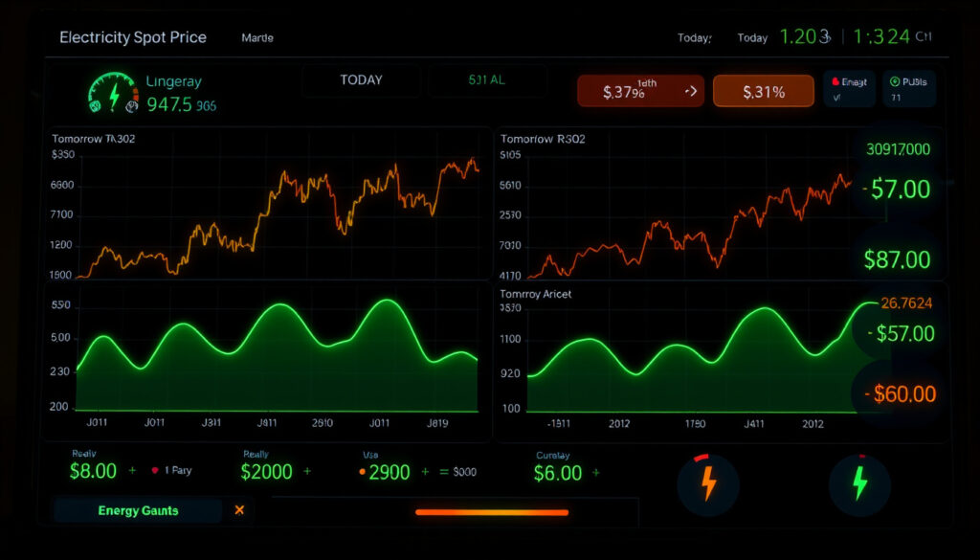Image resolution: width=980 pixels, height=560 pixels.
Task: Close the Energy Gaunts panel with the X
Action: [x=239, y=510]
